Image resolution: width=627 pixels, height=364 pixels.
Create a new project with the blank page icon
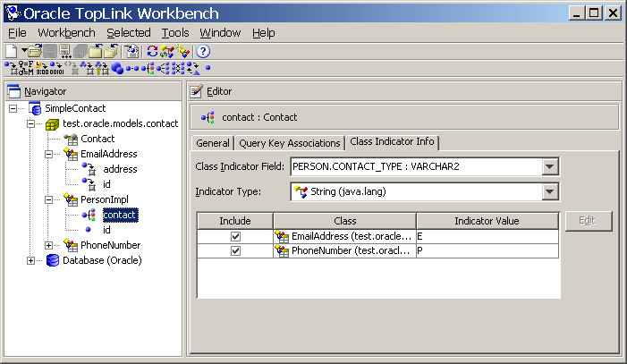[12, 51]
